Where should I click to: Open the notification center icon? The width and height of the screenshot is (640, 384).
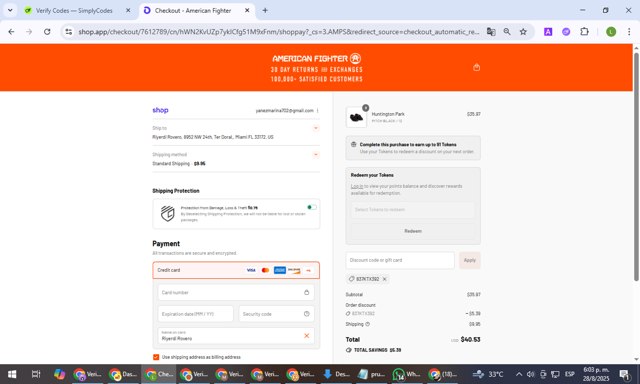pos(624,374)
